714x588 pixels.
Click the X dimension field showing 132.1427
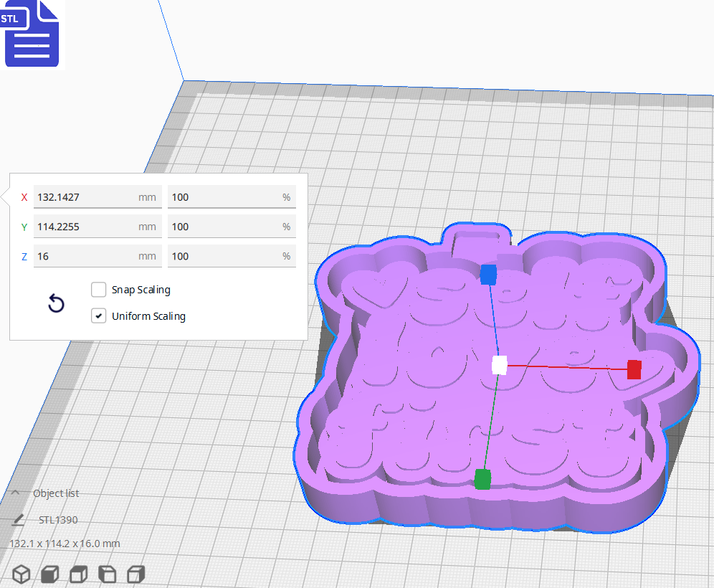(x=97, y=196)
